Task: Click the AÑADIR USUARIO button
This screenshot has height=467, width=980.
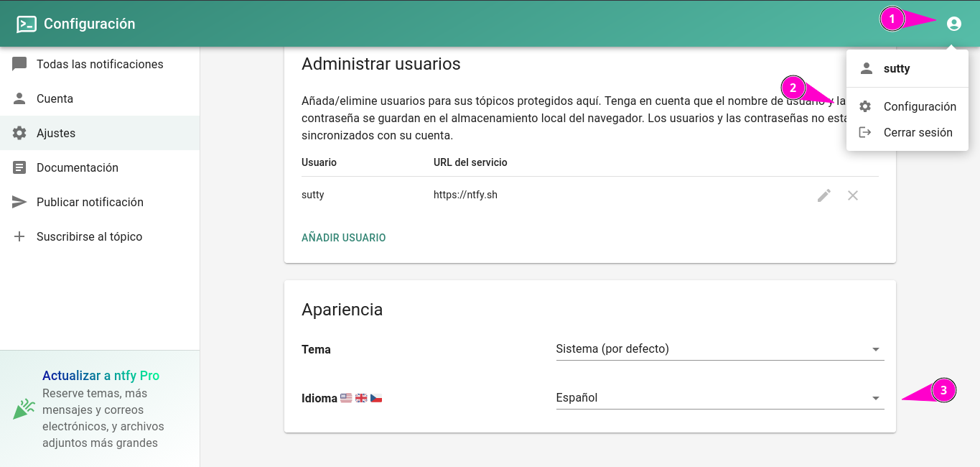Action: point(343,238)
